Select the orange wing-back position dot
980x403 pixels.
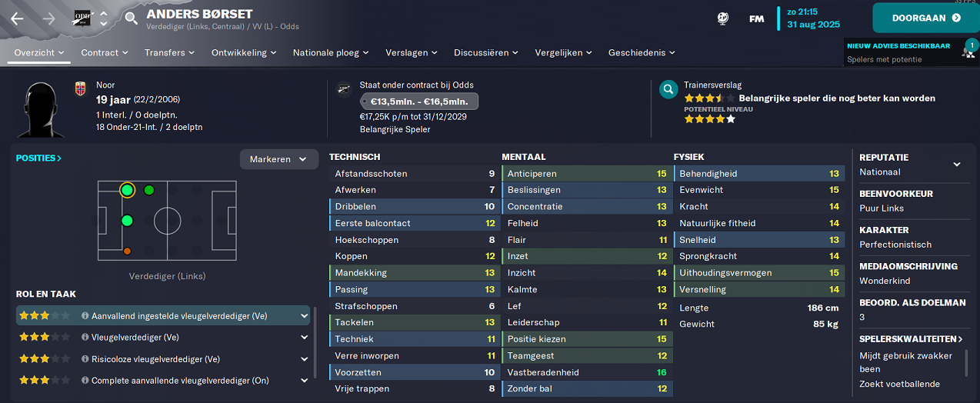point(127,251)
